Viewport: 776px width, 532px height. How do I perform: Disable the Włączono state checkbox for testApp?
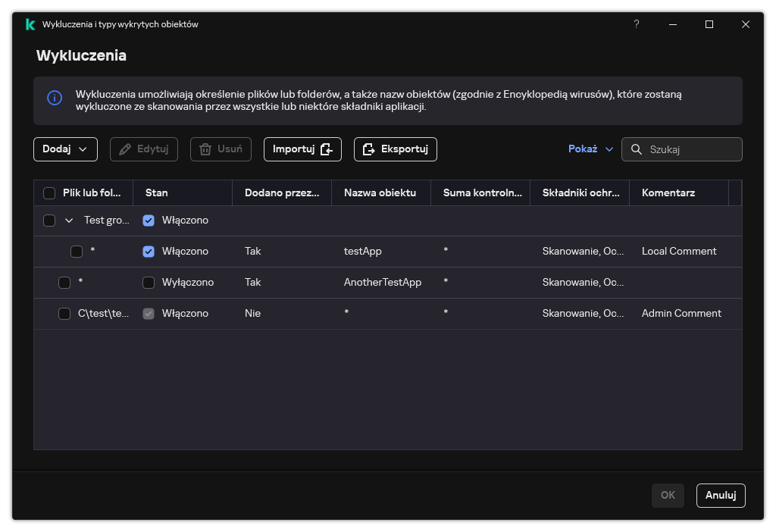coord(149,252)
